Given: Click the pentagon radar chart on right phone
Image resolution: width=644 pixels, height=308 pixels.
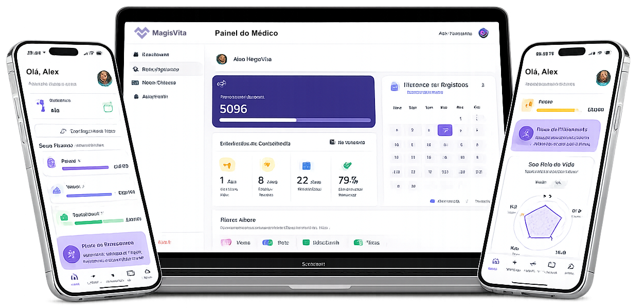Looking at the screenshot, I should pyautogui.click(x=544, y=222).
